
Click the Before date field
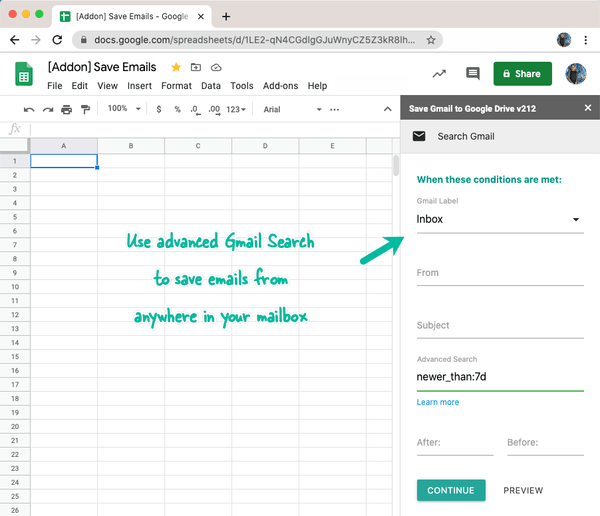545,443
